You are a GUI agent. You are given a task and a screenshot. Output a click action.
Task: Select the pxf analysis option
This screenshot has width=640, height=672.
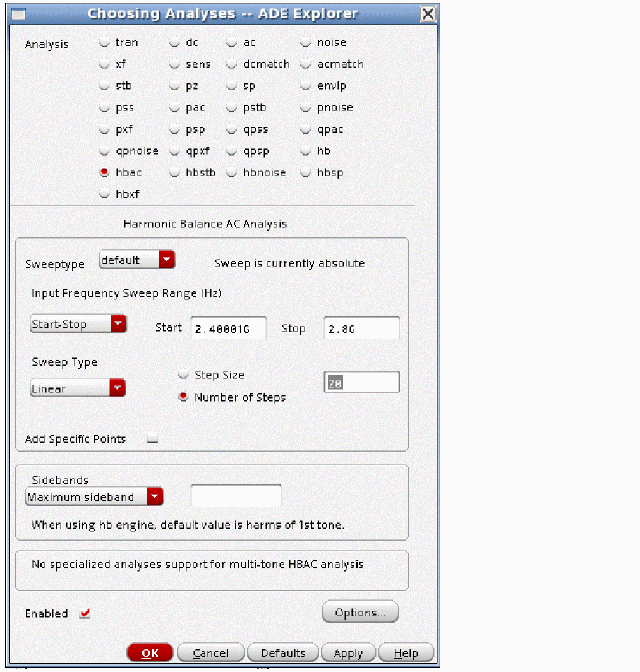click(104, 129)
